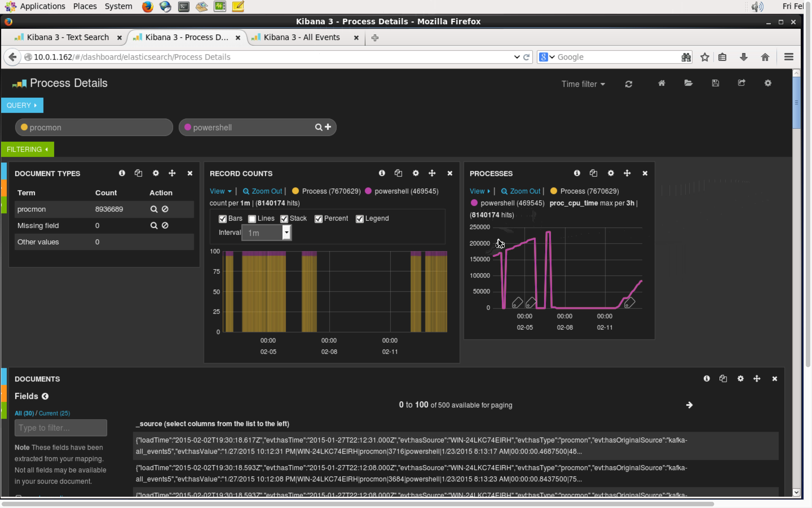Open the Time filter dropdown
812x508 pixels.
[583, 84]
